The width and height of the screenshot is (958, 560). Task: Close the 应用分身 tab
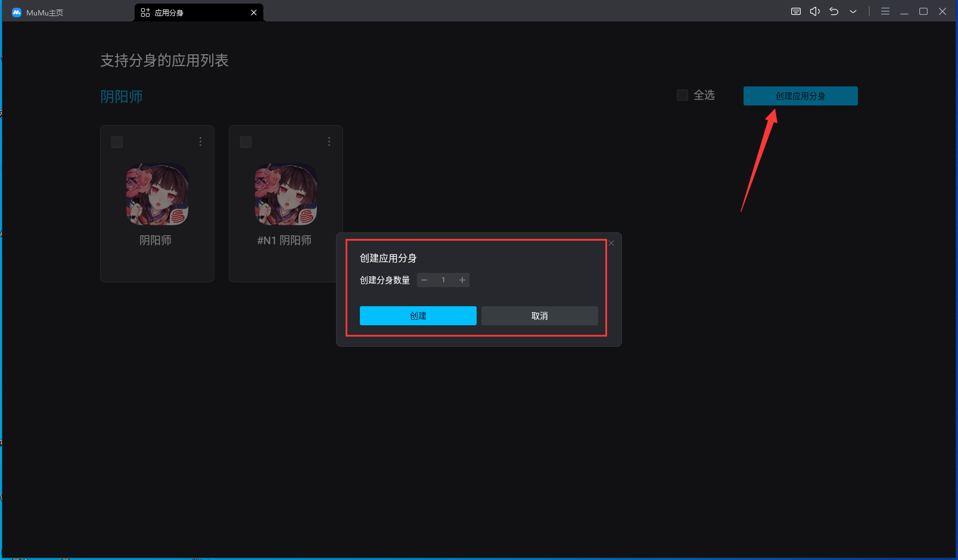click(254, 13)
